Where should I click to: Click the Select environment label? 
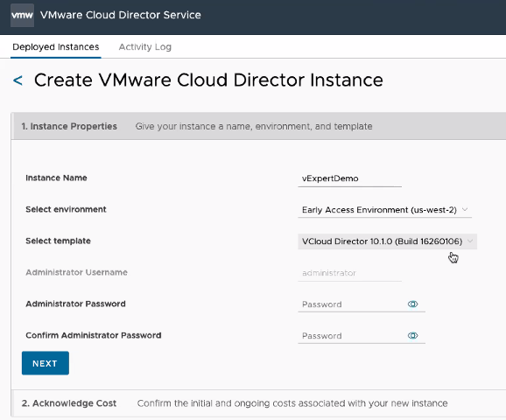click(x=66, y=209)
